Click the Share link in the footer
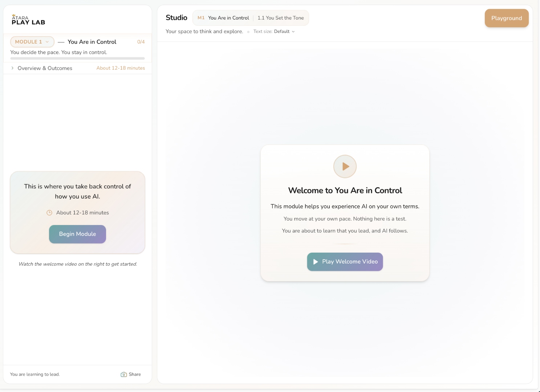The image size is (540, 392). coord(135,374)
